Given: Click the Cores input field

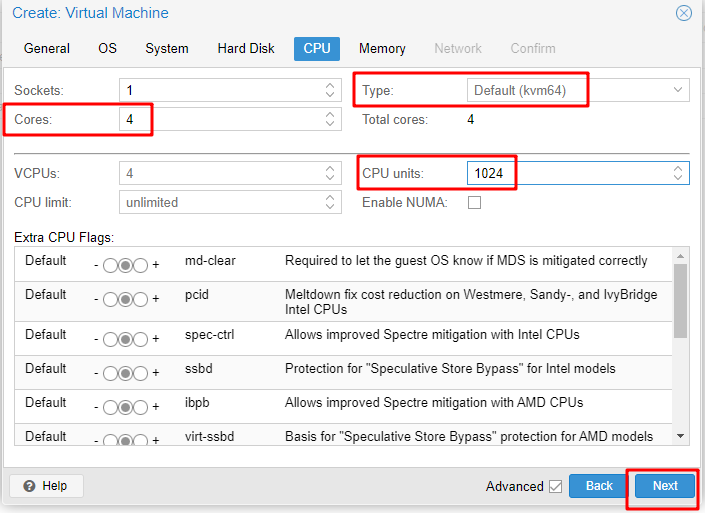Looking at the screenshot, I should (220, 119).
